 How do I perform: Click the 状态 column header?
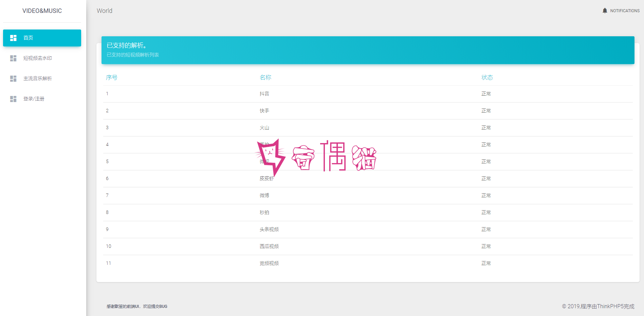(x=487, y=78)
